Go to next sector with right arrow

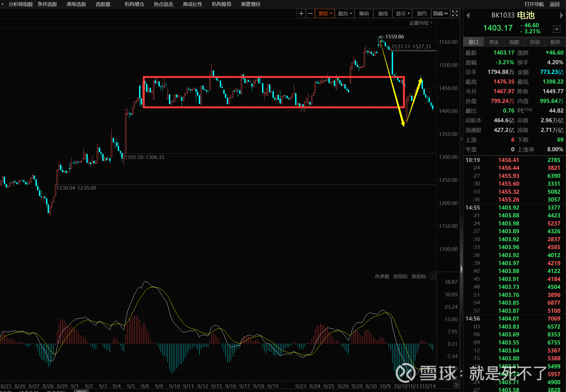tap(561, 16)
